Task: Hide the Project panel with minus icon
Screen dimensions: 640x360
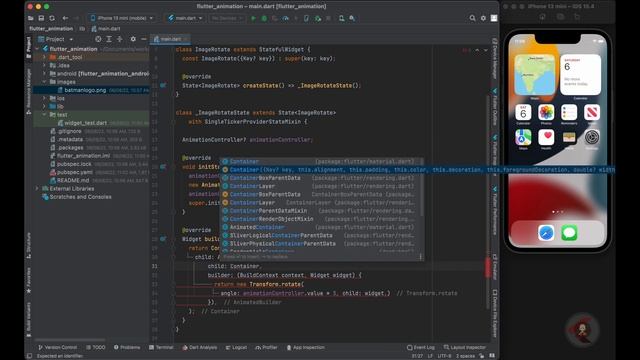Action: 144,39
